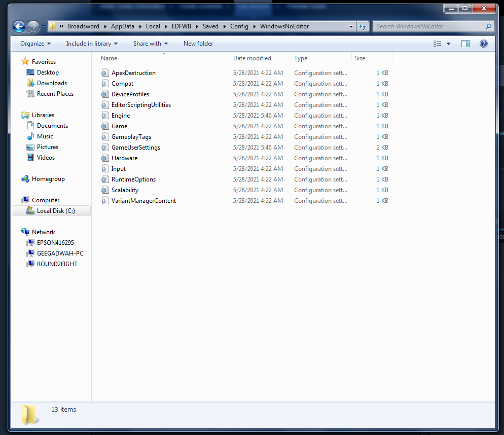The width and height of the screenshot is (504, 435).
Task: Click the Search WindowsNoEditor field
Action: tap(428, 26)
